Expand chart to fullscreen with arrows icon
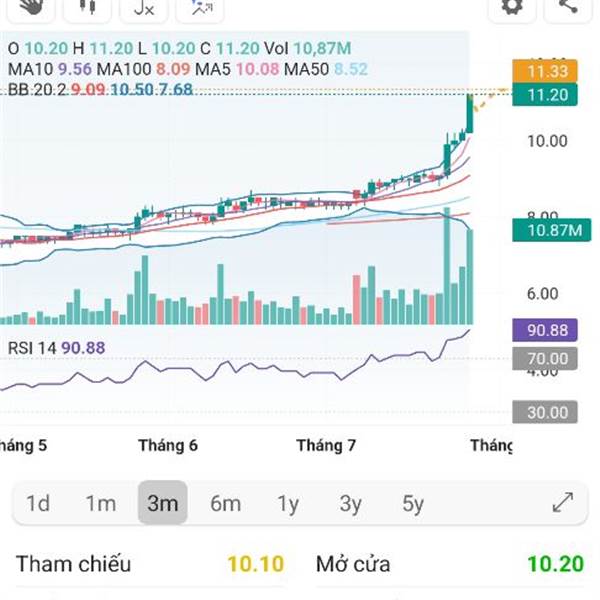 563,502
